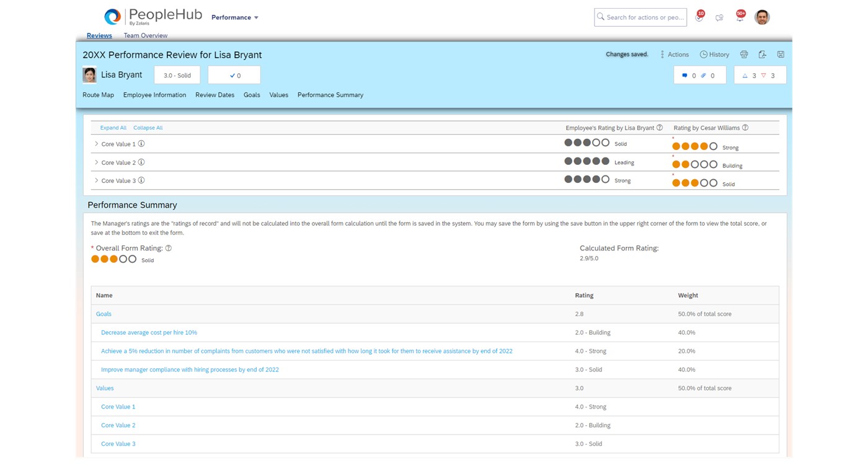Screen dimensions: 868x465
Task: Open the to-do checkmark icon with badge 10
Action: pos(699,18)
